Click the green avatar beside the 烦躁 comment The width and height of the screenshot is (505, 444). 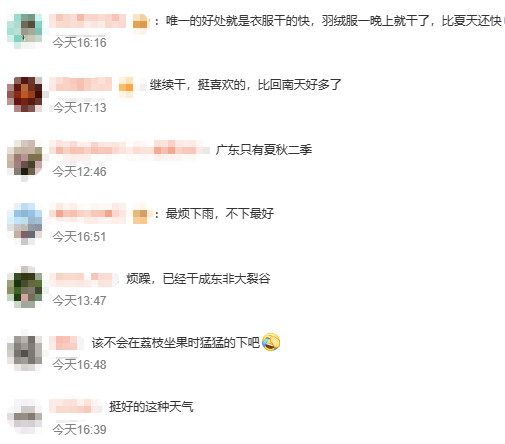tap(25, 287)
